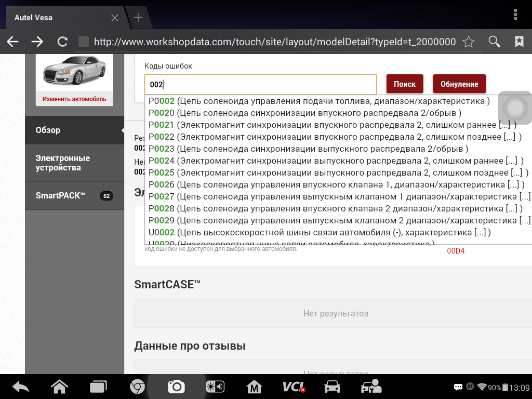Screen dimensions: 532x399
Task: Tap the Bluetooth BT status icon
Action: click(470, 386)
